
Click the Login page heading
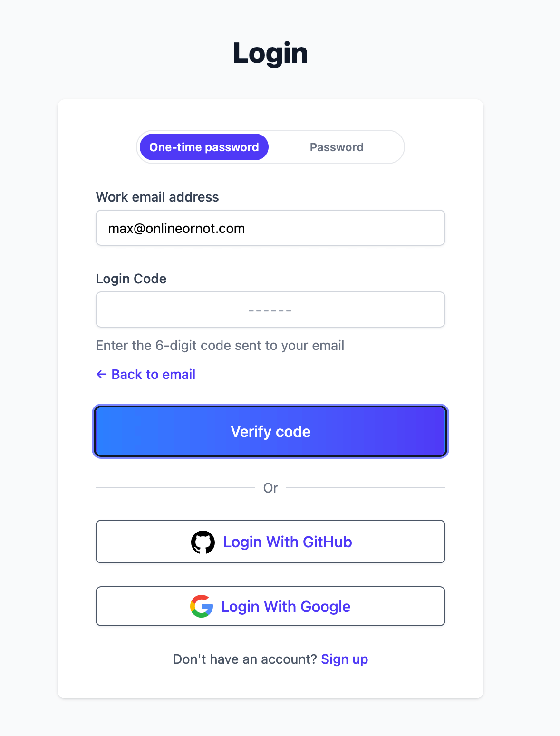tap(270, 53)
